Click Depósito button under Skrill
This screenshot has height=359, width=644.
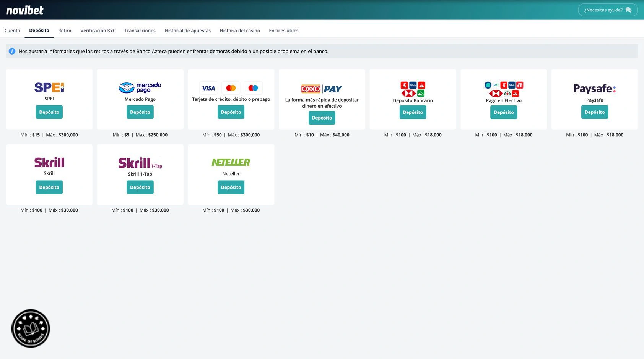(49, 188)
